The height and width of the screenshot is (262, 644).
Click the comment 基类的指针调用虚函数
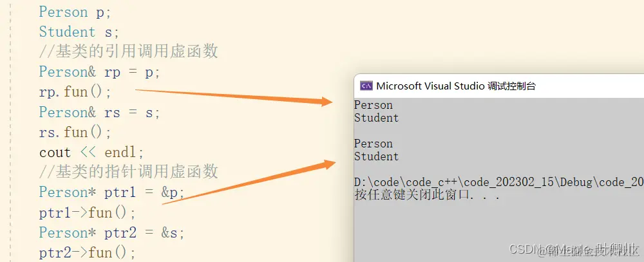tap(128, 172)
